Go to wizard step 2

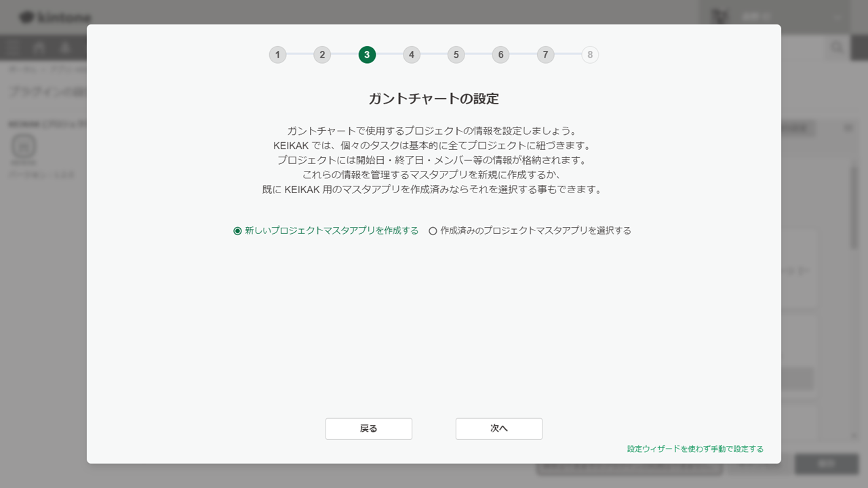pyautogui.click(x=322, y=55)
